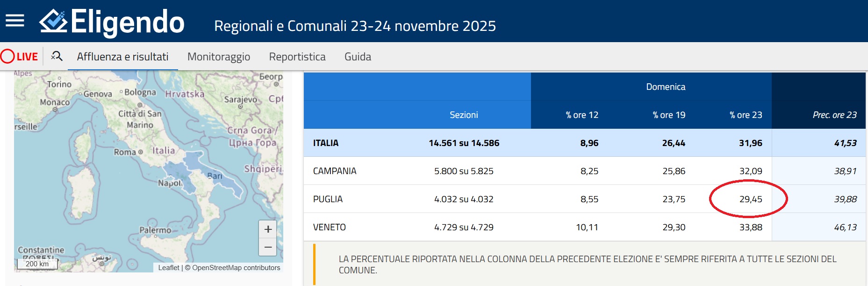
Task: Click the Eligendo checkmark logo
Action: [x=53, y=21]
